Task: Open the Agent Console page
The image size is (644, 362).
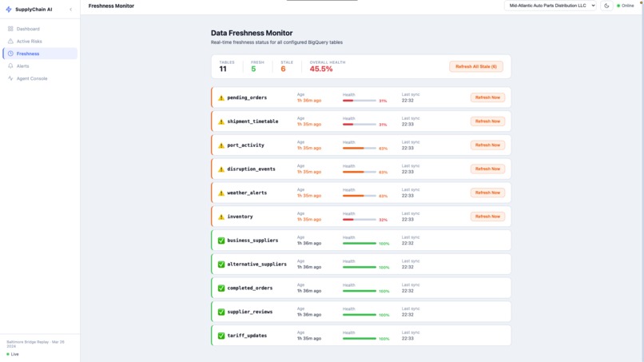Action: (x=40, y=78)
